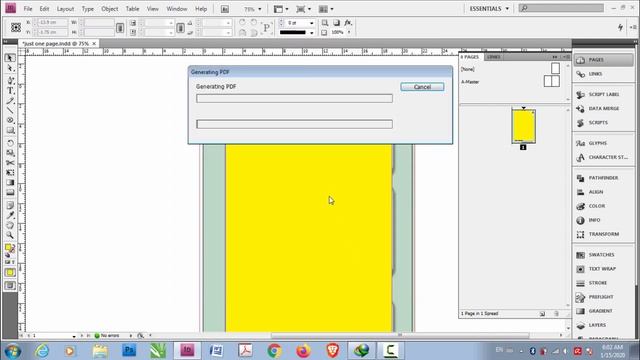Viewport: 640px width, 360px height.
Task: Close the Just one page.indd document tab
Action: click(x=94, y=43)
